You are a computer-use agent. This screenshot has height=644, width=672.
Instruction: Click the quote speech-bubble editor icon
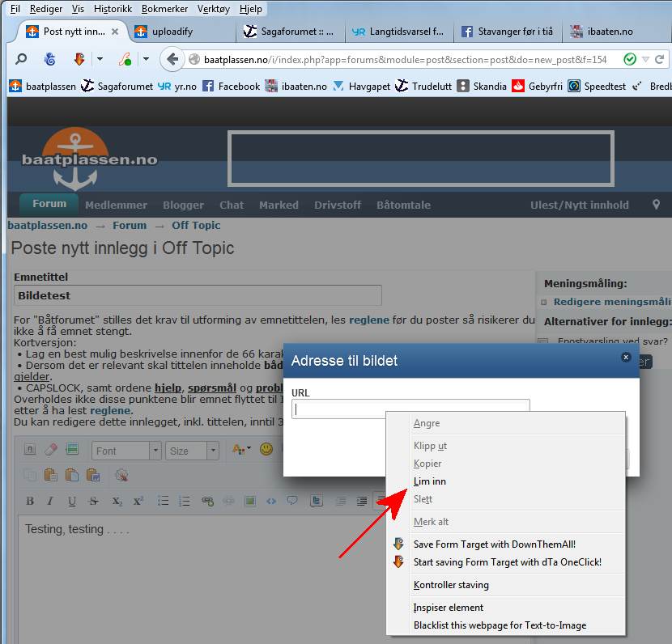(292, 500)
